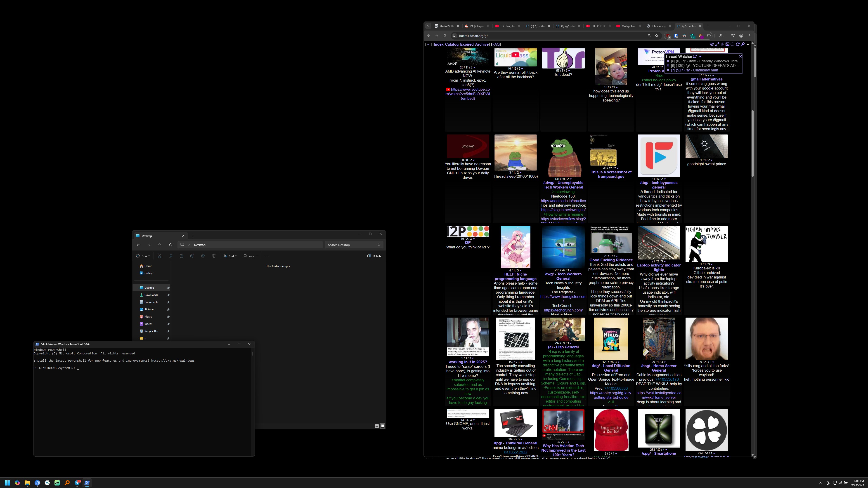Unwatch the YOUTUBE DEFEATS AD thread entry
This screenshot has height=488, width=868.
[x=668, y=66]
